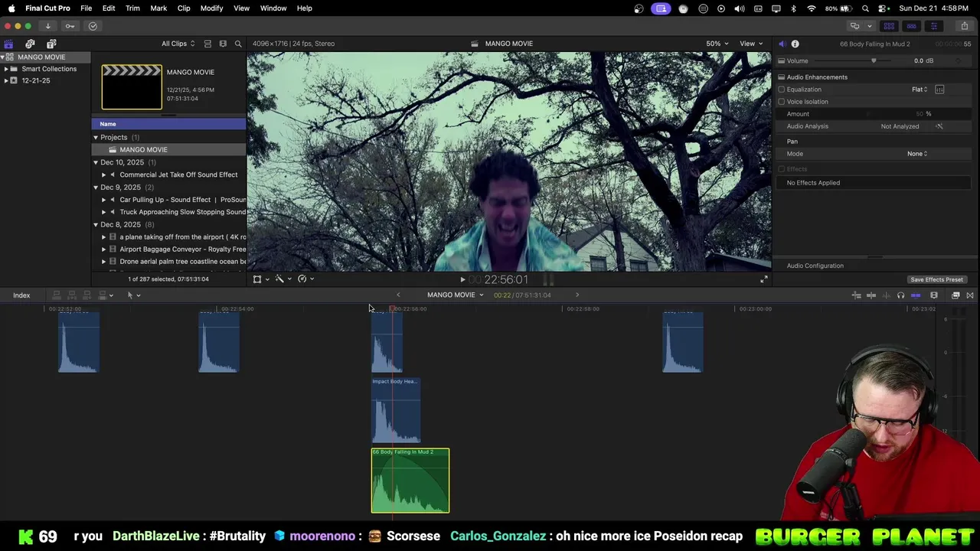Image resolution: width=980 pixels, height=551 pixels.
Task: Open the Effects browser icon
Action: point(955,295)
